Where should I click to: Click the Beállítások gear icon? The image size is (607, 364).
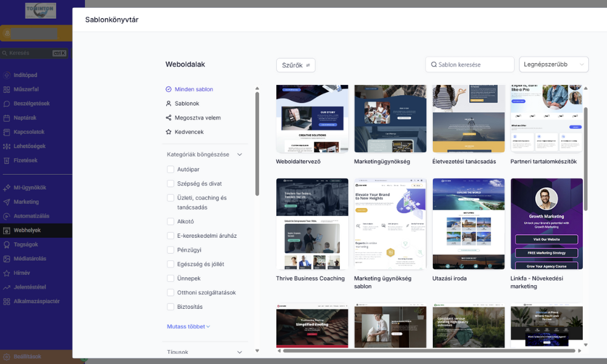coord(7,357)
